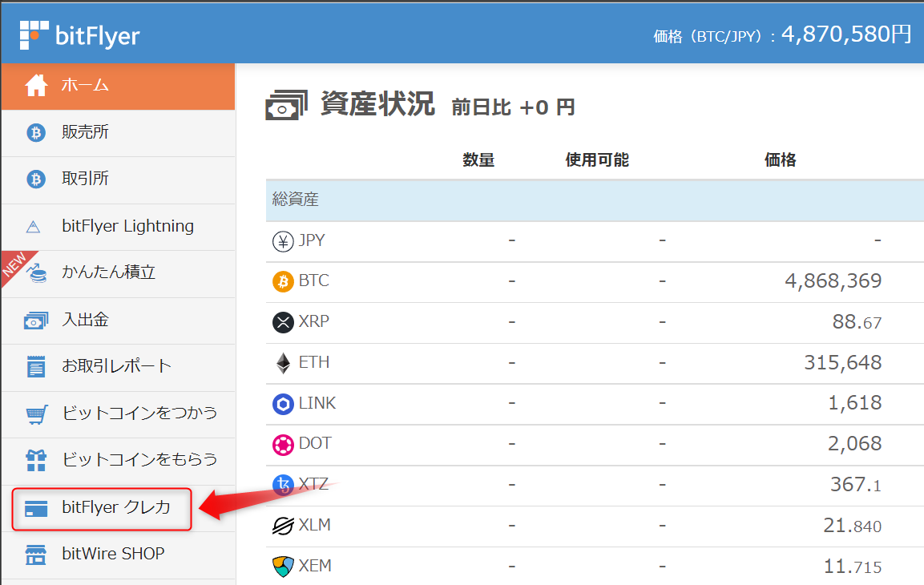Click the DOT row label
The image size is (924, 585).
click(315, 443)
